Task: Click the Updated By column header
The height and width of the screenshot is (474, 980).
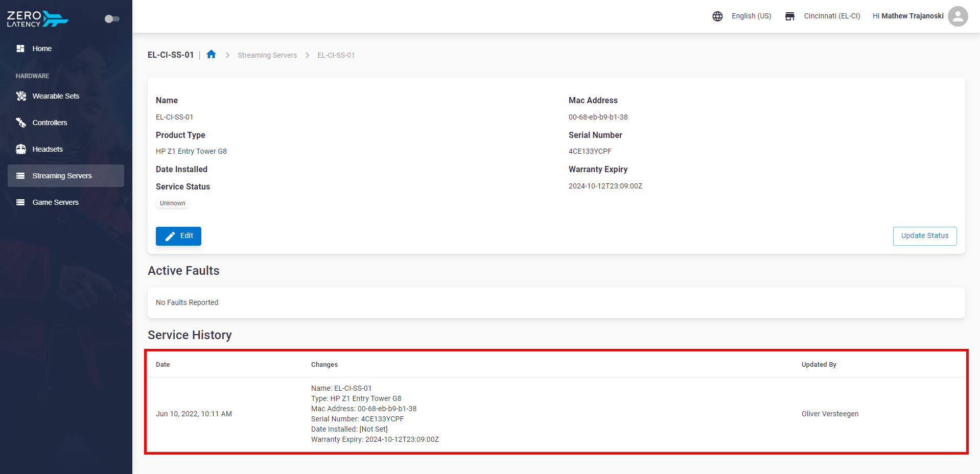Action: pos(819,365)
